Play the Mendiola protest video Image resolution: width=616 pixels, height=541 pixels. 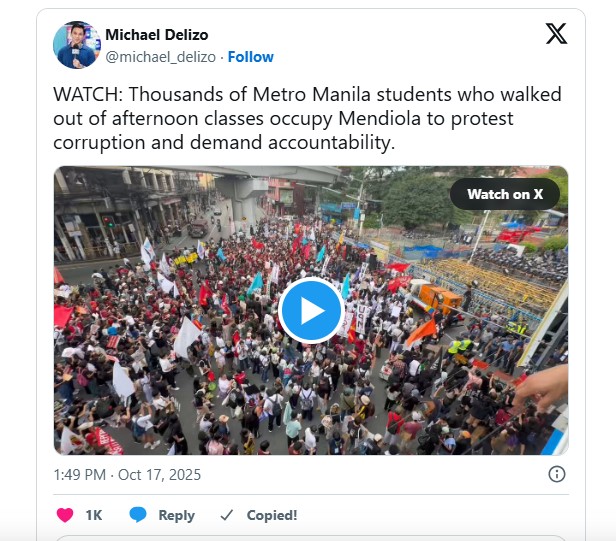[311, 310]
